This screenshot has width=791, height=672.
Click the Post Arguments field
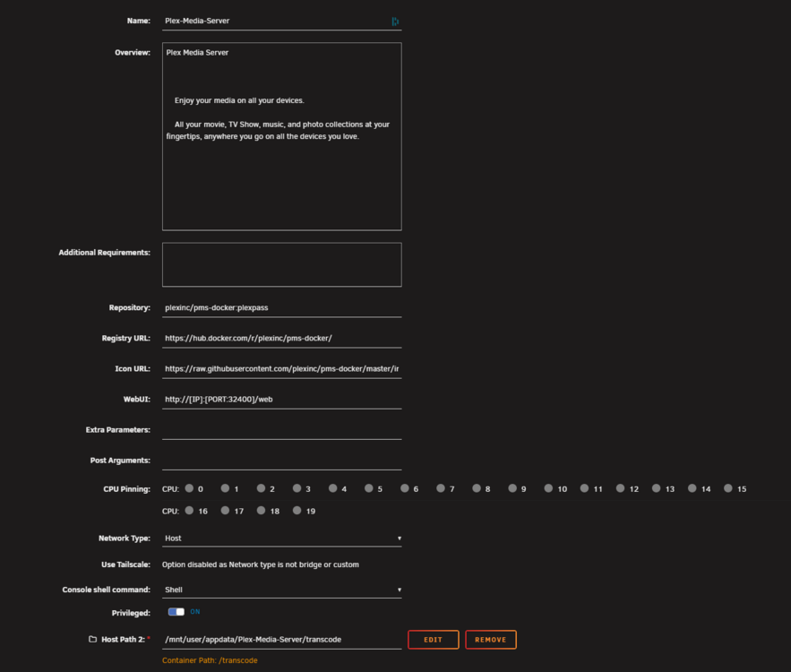[x=281, y=461]
